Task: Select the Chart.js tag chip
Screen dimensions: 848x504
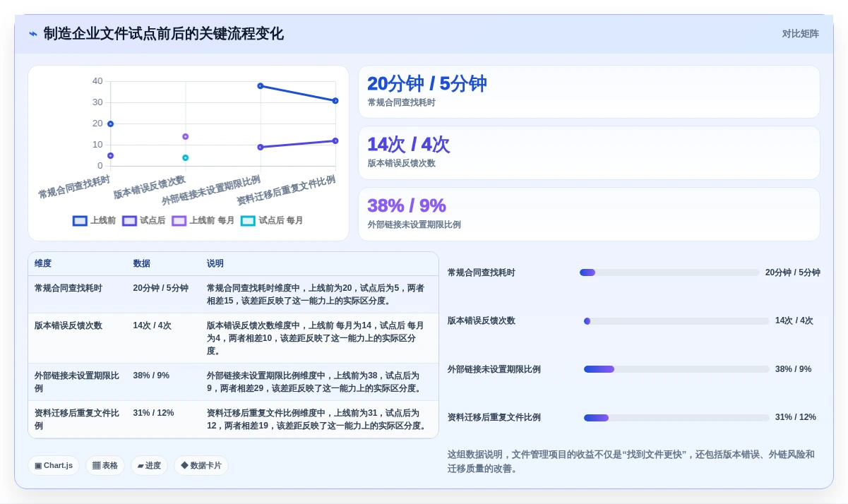Action: [x=54, y=465]
